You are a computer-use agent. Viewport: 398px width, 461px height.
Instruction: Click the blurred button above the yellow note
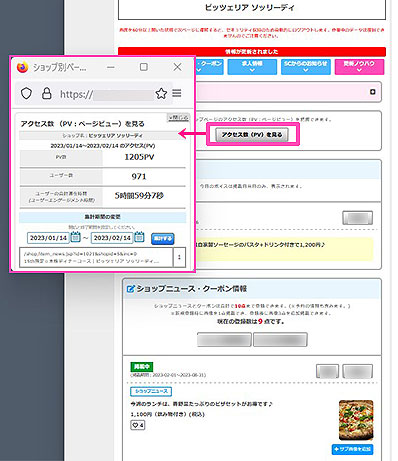[357, 218]
